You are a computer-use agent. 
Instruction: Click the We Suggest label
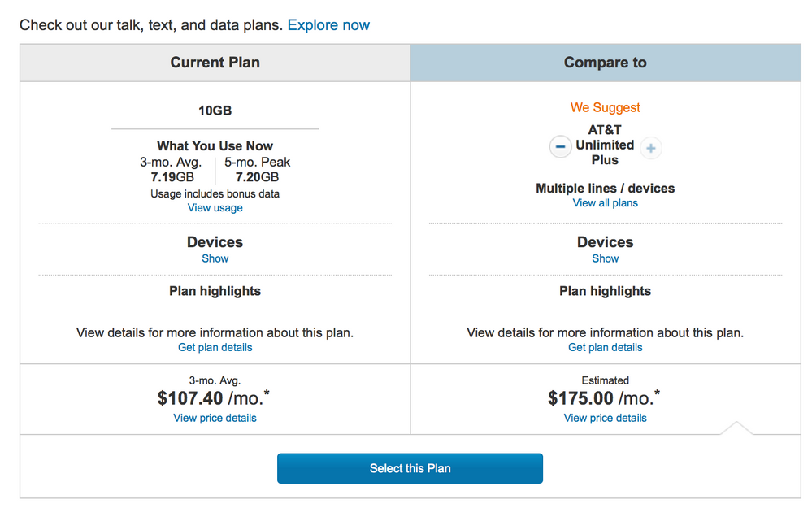tap(606, 107)
